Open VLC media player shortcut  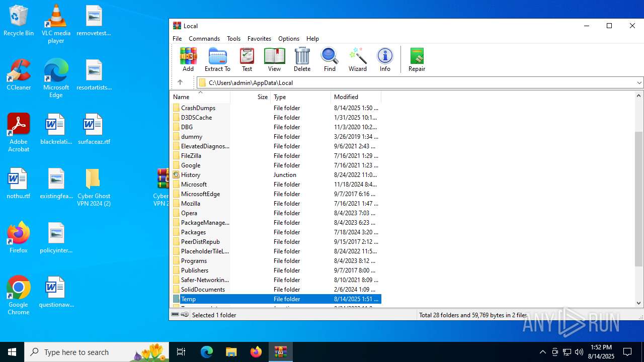click(x=56, y=24)
